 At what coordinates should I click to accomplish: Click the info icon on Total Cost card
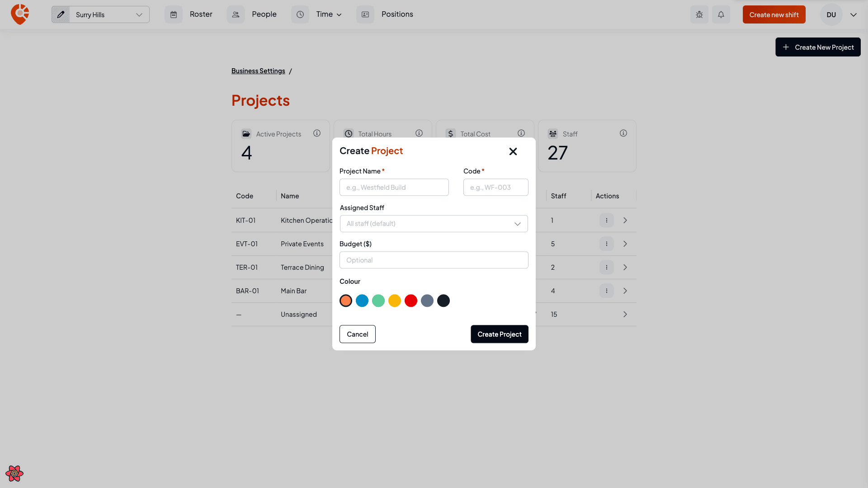click(x=521, y=133)
